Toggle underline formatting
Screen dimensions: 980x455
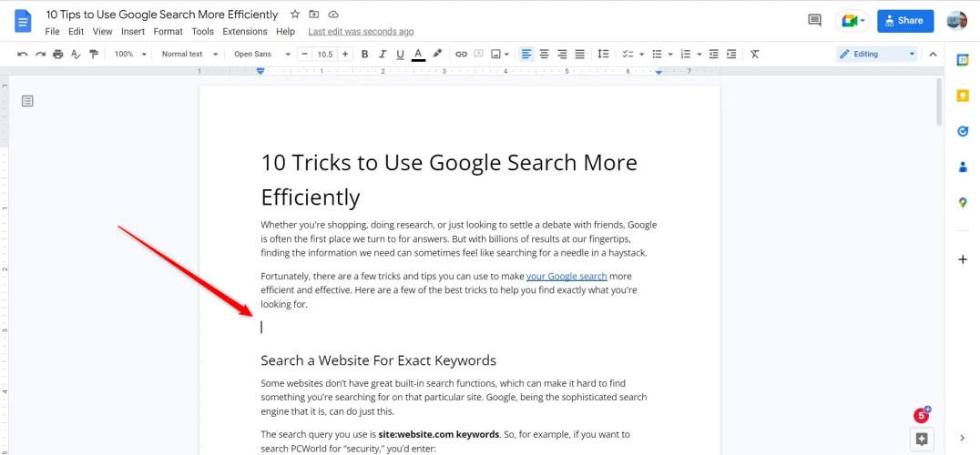click(x=400, y=55)
